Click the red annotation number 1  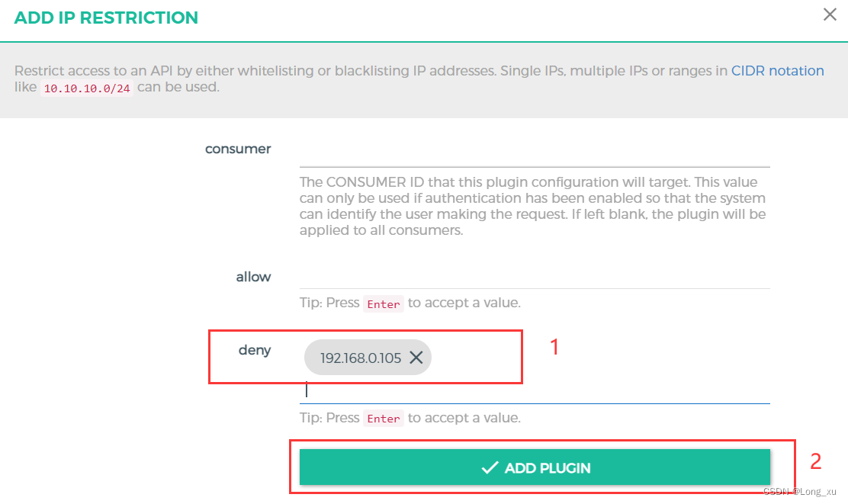coord(554,348)
